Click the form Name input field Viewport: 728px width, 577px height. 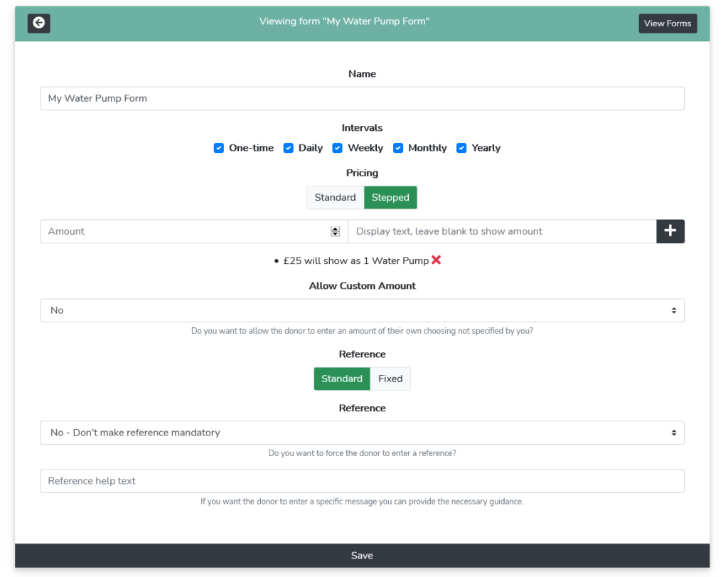point(362,98)
